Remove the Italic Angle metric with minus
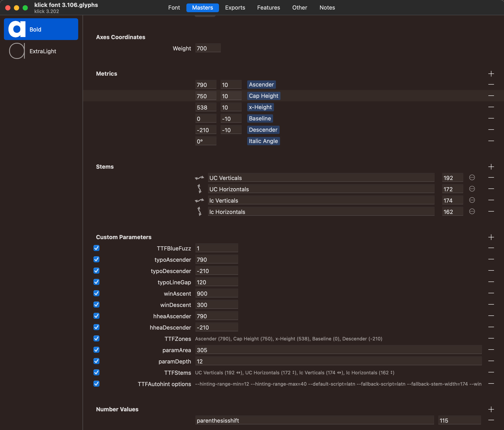This screenshot has width=504, height=430. pyautogui.click(x=491, y=141)
